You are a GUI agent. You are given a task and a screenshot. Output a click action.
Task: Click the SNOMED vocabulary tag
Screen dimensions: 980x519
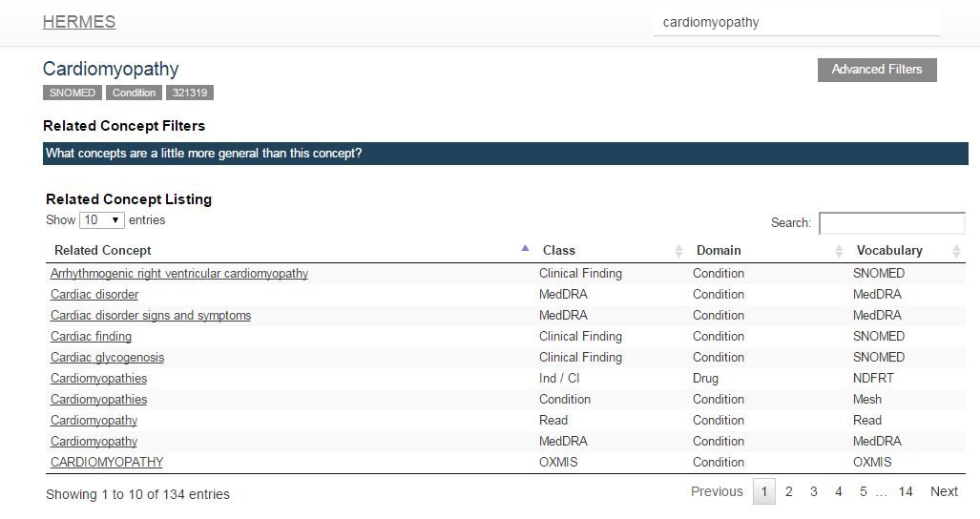tap(73, 93)
